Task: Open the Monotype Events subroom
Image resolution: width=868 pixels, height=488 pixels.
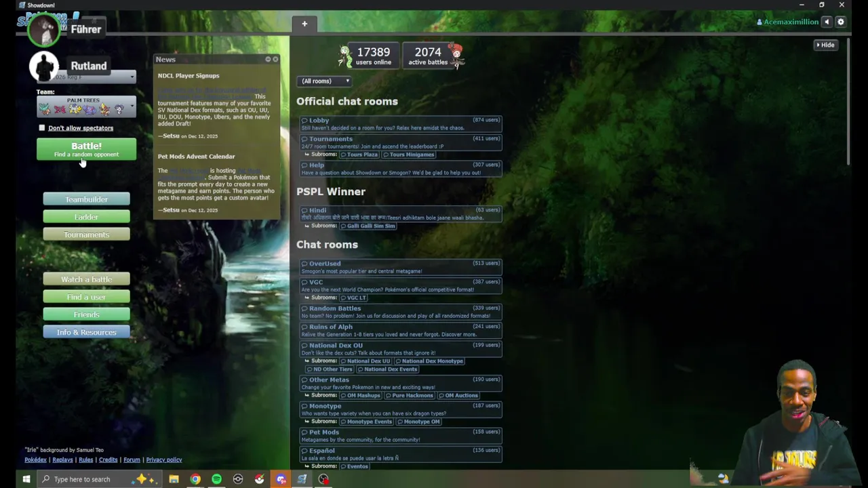Action: click(x=366, y=422)
